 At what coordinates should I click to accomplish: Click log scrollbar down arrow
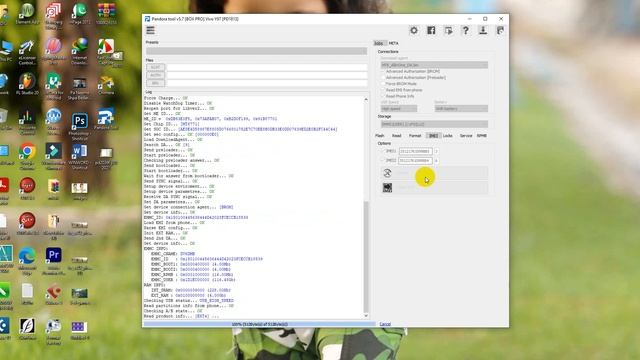pyautogui.click(x=366, y=316)
